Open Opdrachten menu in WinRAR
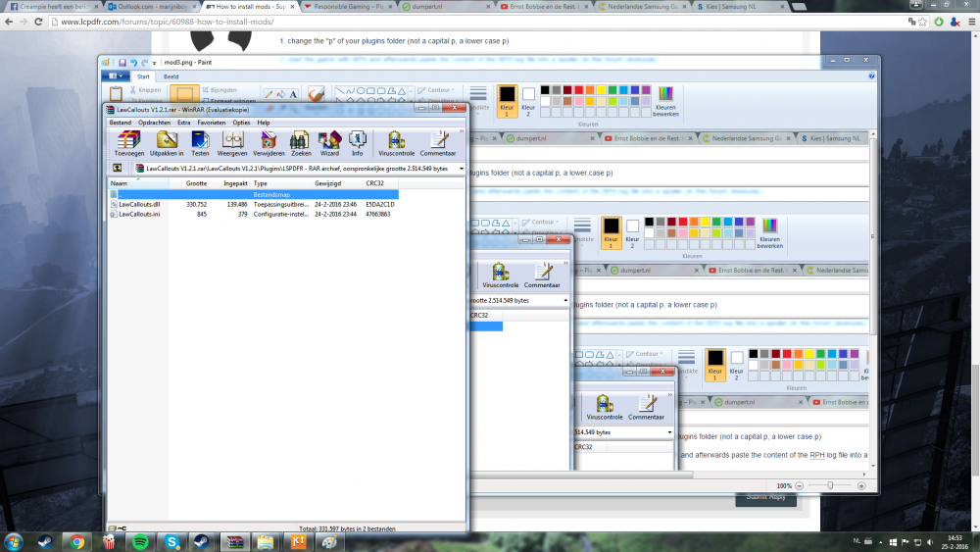This screenshot has height=552, width=980. point(155,123)
